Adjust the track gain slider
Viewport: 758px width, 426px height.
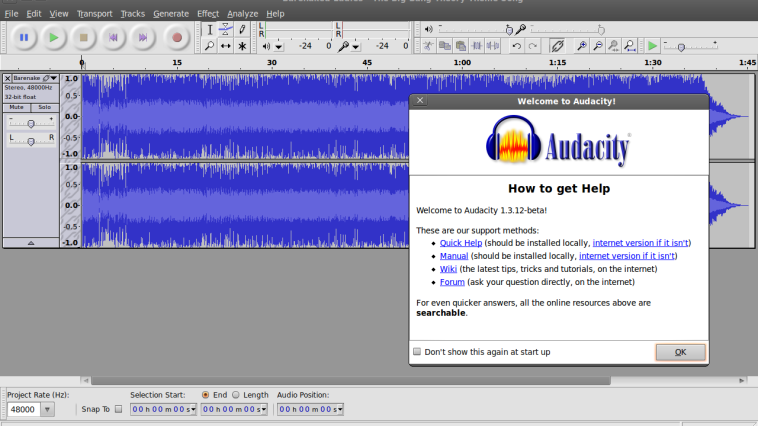[x=31, y=123]
